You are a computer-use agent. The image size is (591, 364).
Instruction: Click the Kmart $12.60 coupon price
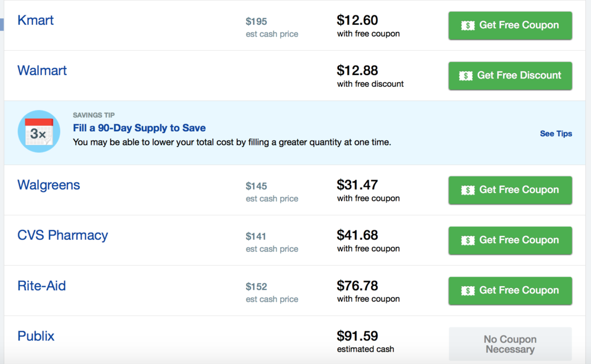pos(357,21)
